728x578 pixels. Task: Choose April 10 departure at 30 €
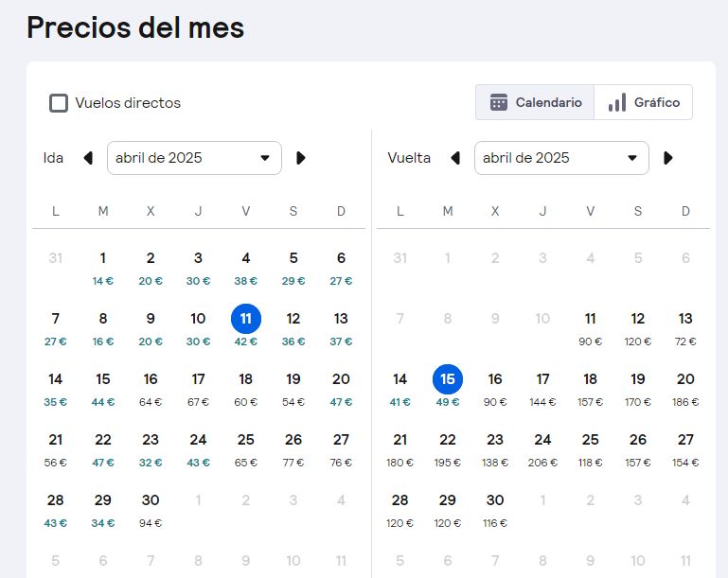tap(198, 329)
